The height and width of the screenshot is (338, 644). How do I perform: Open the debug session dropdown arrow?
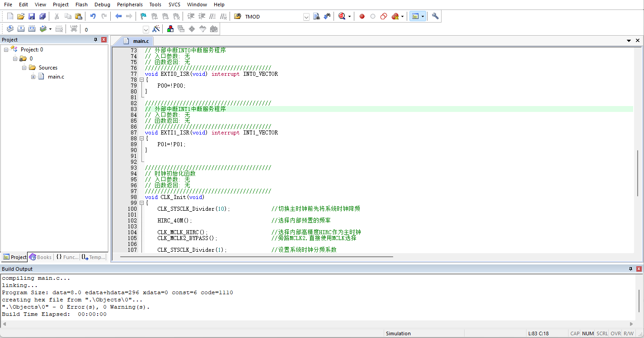[349, 17]
